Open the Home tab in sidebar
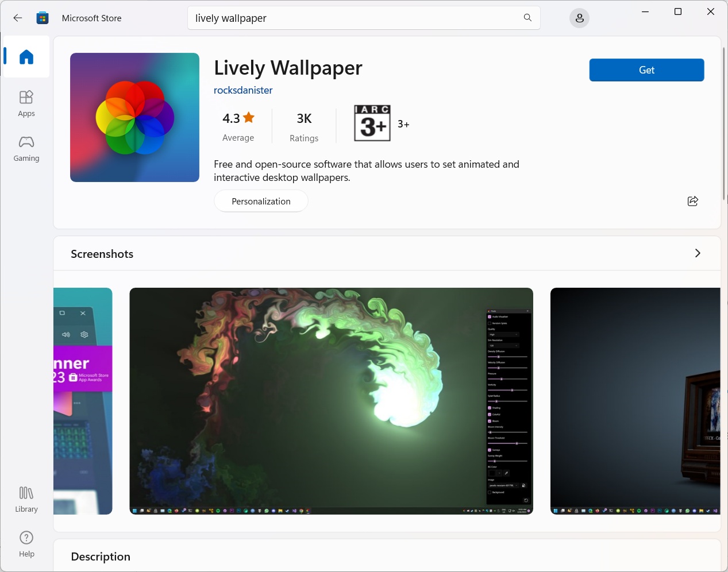This screenshot has width=728, height=572. coord(26,56)
